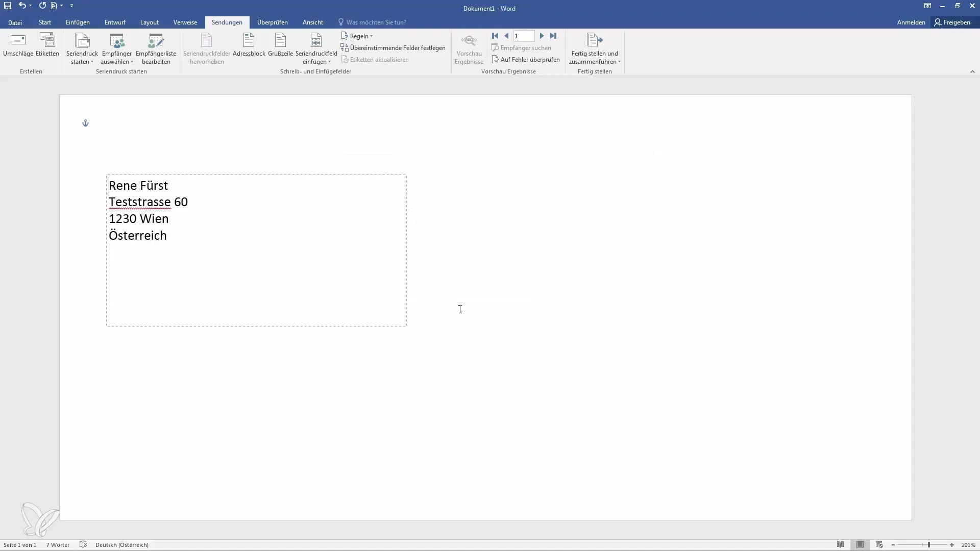Insert an Adressblock
The height and width of the screenshot is (551, 980).
tap(249, 46)
